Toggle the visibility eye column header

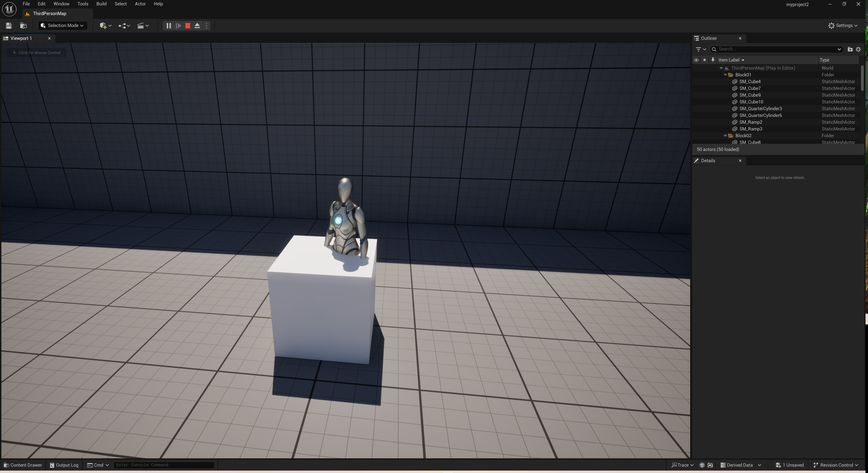[x=696, y=60]
